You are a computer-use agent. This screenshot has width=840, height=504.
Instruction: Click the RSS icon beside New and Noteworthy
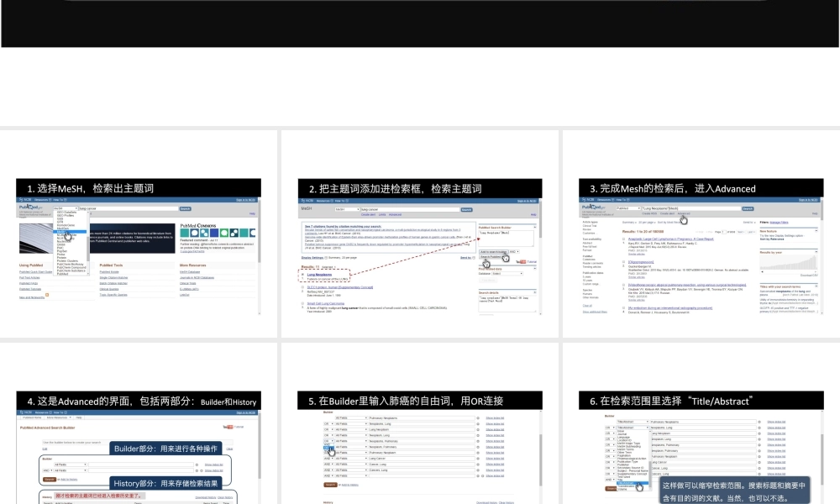pos(46,296)
